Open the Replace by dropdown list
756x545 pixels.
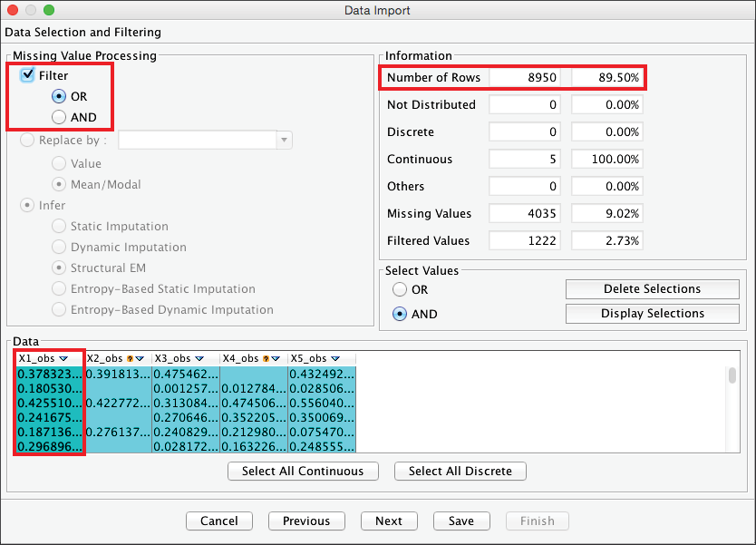pos(285,141)
